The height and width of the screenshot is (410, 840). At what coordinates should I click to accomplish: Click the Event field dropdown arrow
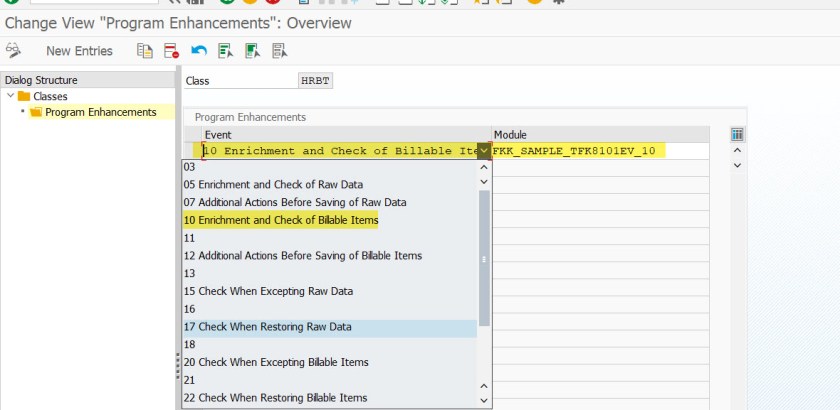[484, 151]
